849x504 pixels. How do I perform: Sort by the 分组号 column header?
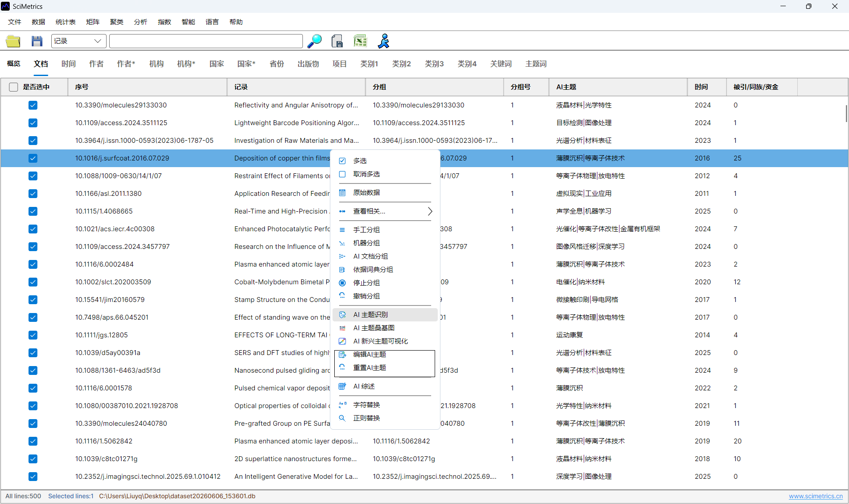pos(526,87)
